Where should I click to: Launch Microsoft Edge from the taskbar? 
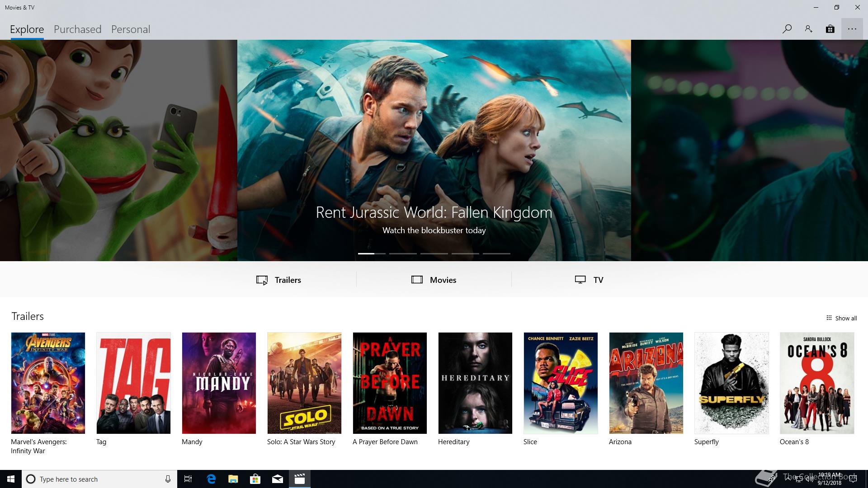pyautogui.click(x=211, y=479)
